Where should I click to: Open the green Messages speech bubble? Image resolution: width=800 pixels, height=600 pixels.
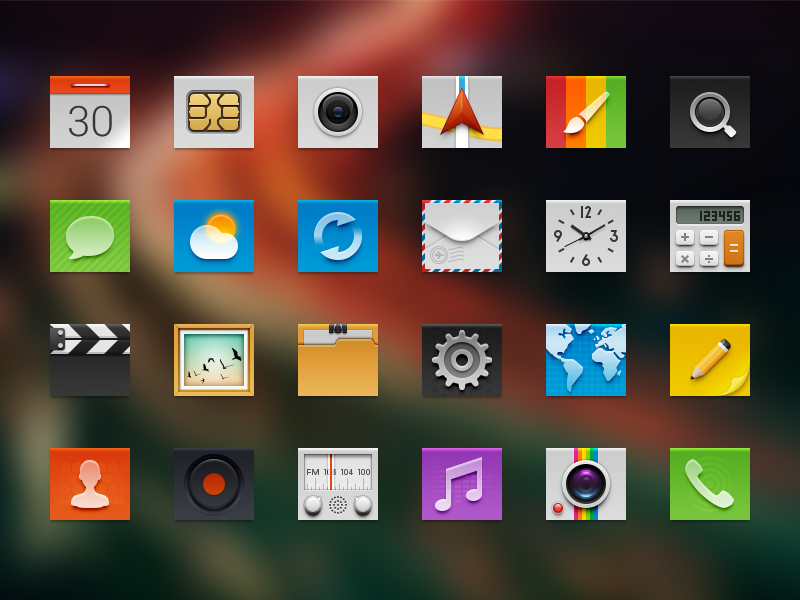tap(90, 236)
